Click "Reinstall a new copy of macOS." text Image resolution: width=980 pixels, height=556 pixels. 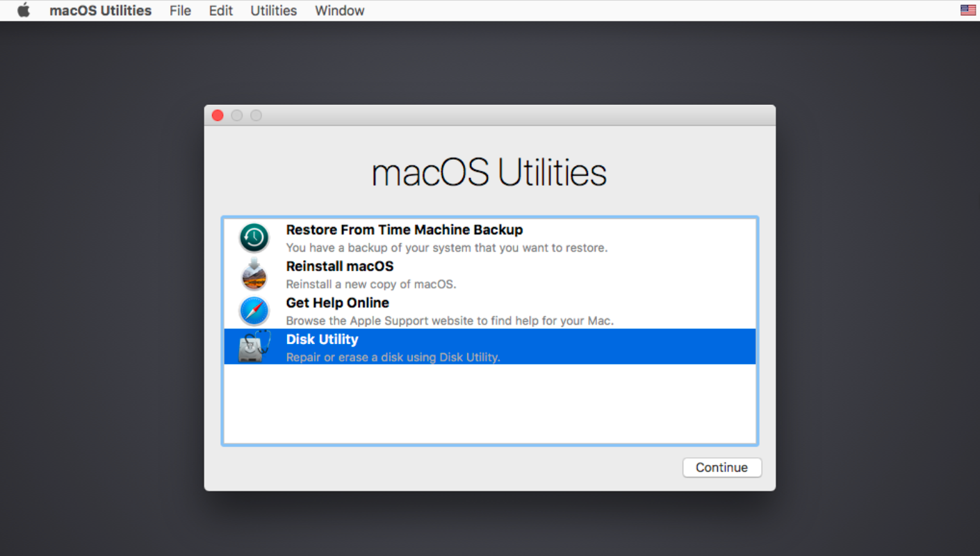pyautogui.click(x=371, y=284)
